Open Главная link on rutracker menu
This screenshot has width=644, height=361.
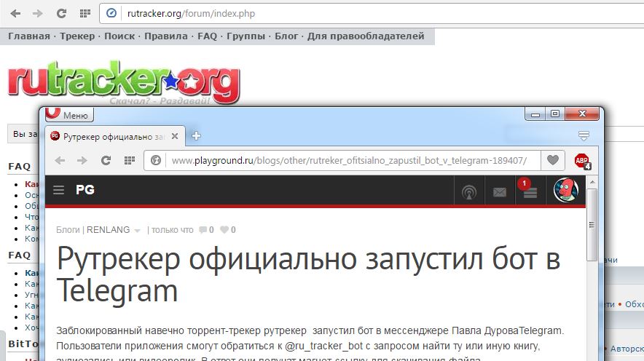tap(28, 36)
